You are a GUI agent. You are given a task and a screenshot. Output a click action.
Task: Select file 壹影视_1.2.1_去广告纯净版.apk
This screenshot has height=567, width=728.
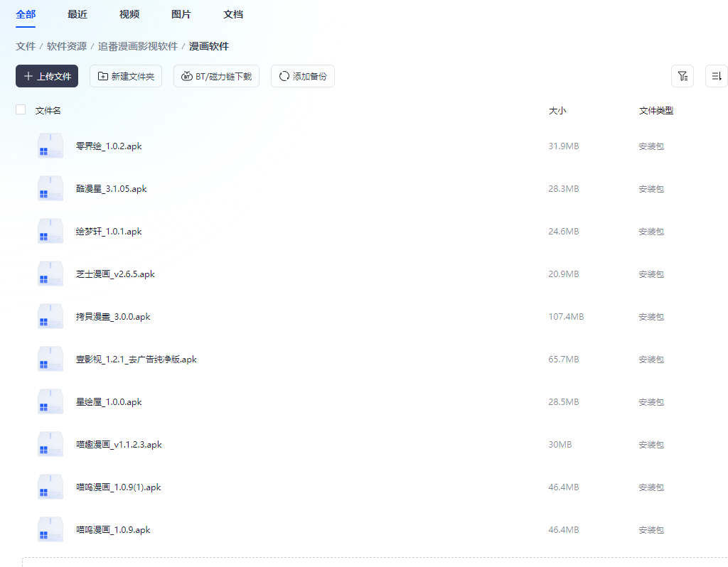(136, 360)
